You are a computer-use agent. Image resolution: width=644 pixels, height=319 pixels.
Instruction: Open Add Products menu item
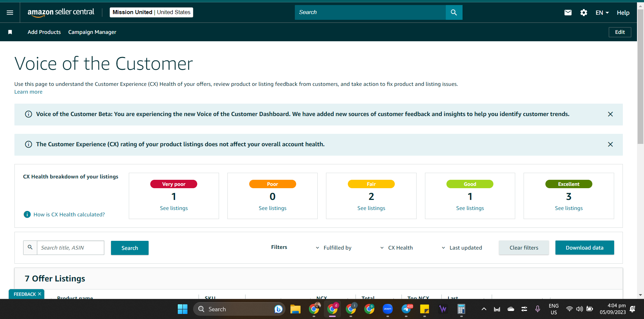(44, 32)
